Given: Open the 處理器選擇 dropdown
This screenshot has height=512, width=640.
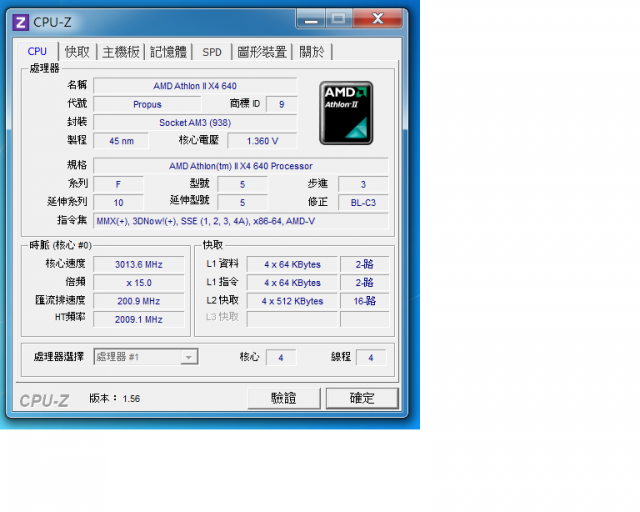Looking at the screenshot, I should pos(146,357).
